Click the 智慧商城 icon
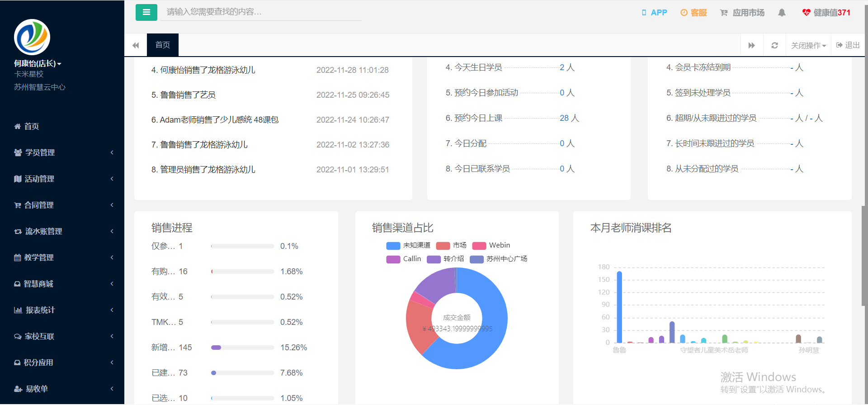The image size is (868, 405). (17, 284)
